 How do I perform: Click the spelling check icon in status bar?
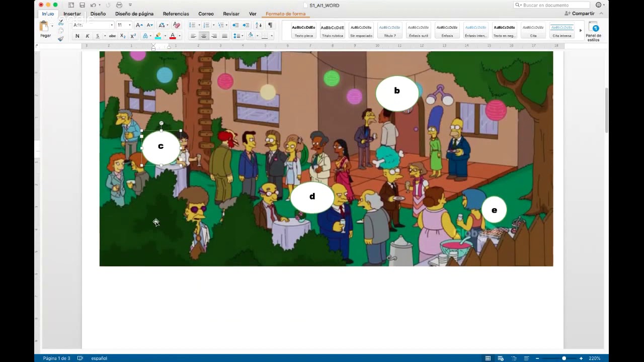[x=80, y=358]
